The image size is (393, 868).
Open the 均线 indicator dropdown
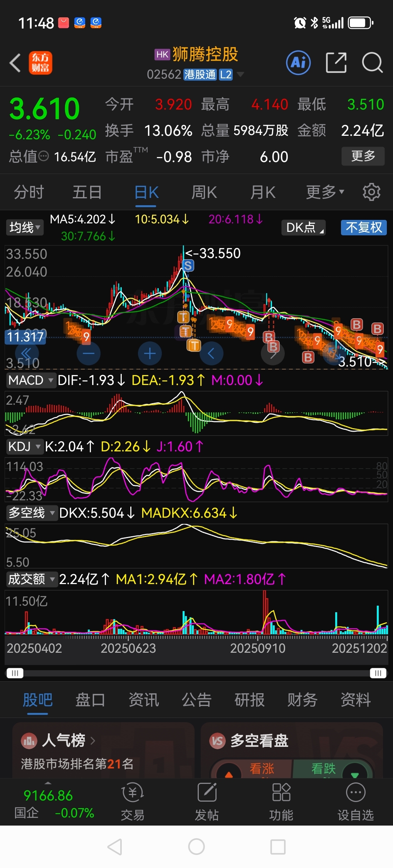tap(25, 228)
